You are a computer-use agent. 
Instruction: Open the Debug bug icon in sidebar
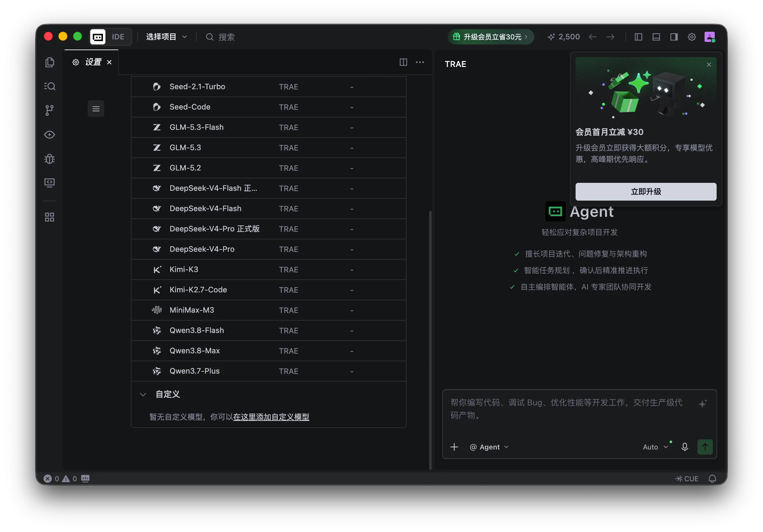pyautogui.click(x=50, y=159)
